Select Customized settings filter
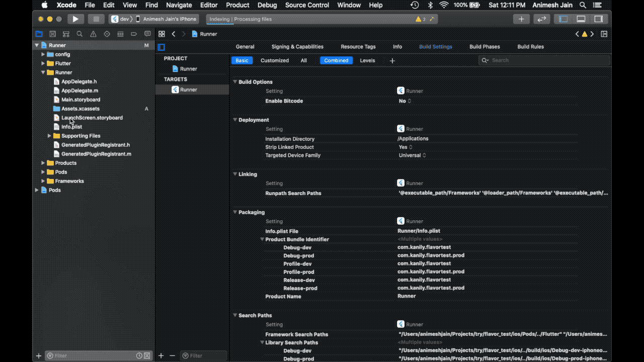This screenshot has height=362, width=644. [x=275, y=60]
